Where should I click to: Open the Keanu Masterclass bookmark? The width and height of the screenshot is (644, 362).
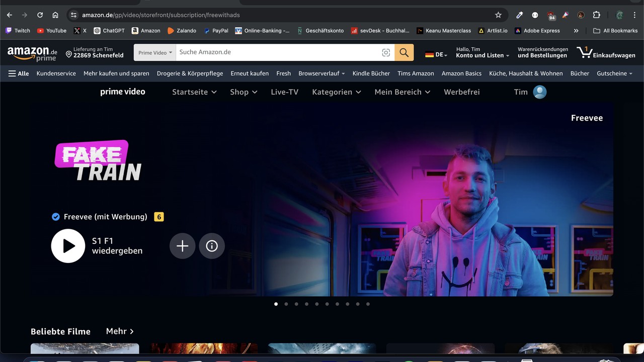point(444,31)
